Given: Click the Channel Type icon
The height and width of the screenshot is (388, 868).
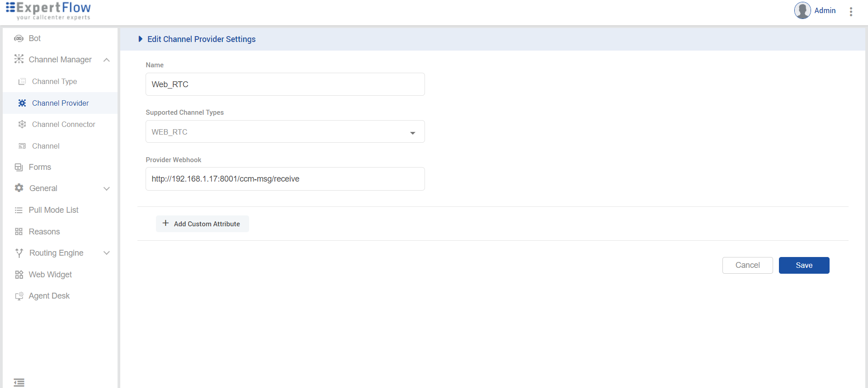Looking at the screenshot, I should [22, 82].
